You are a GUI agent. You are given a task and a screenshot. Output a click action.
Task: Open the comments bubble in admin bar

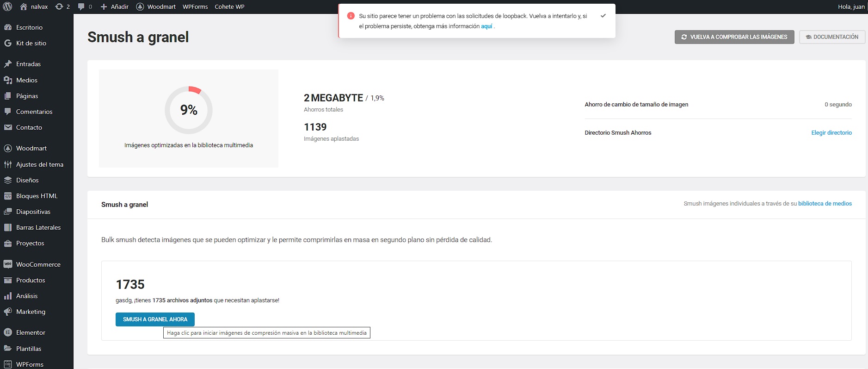[81, 6]
